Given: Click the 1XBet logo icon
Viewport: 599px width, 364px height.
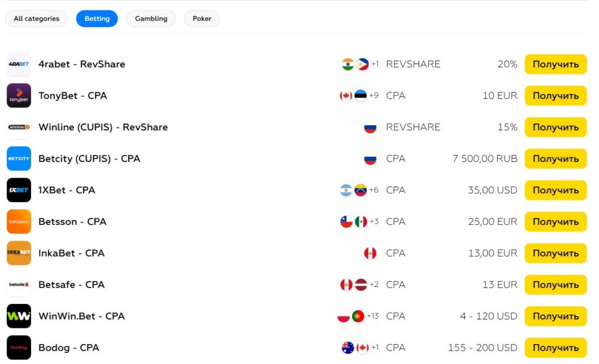Looking at the screenshot, I should (x=19, y=190).
